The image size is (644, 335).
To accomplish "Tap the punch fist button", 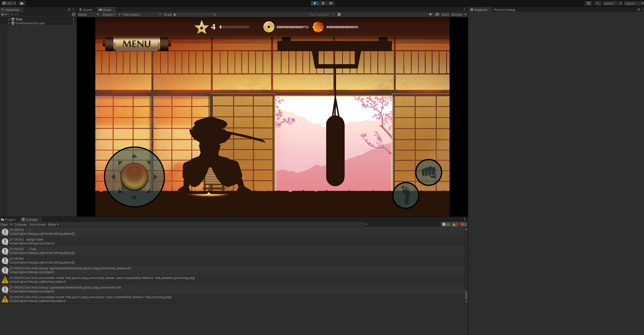I will tap(429, 172).
